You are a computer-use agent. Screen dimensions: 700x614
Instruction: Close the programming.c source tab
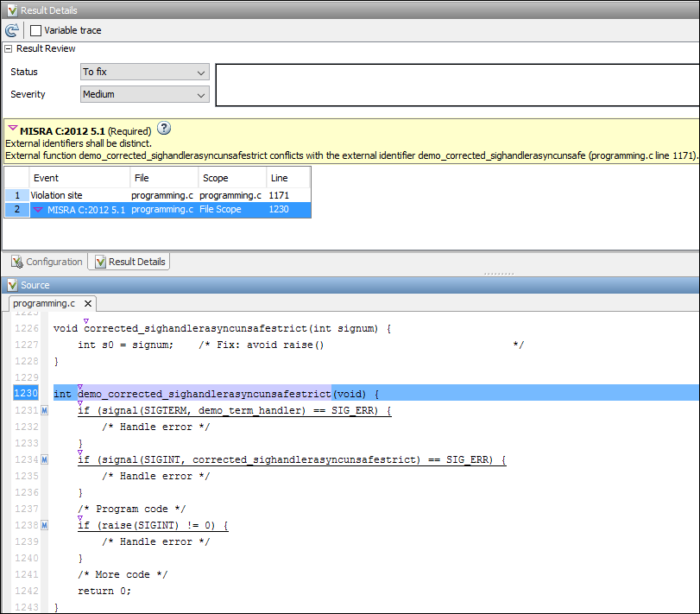tap(87, 304)
